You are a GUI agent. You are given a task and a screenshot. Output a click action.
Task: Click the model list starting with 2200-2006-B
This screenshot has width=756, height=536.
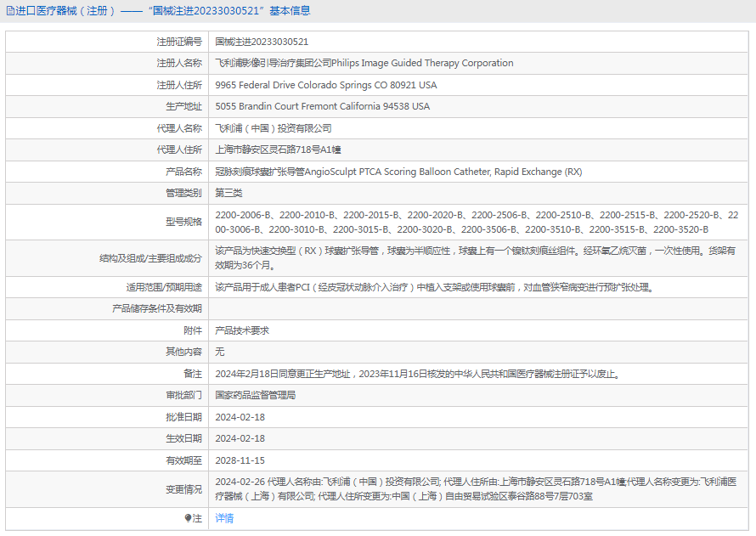[477, 223]
